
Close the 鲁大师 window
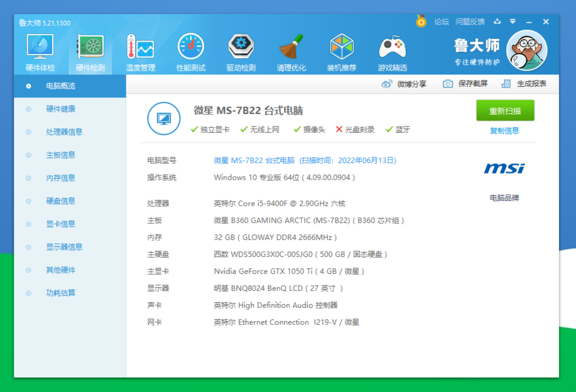tap(546, 22)
